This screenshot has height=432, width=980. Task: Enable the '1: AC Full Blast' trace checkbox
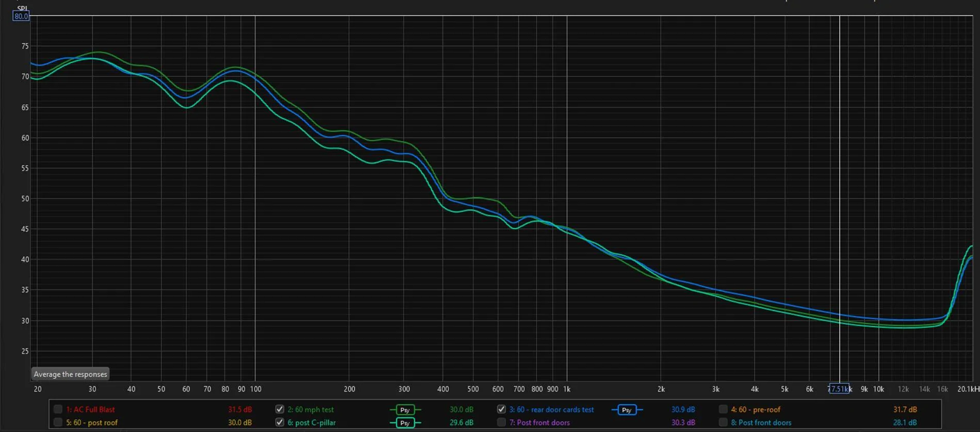tap(58, 409)
